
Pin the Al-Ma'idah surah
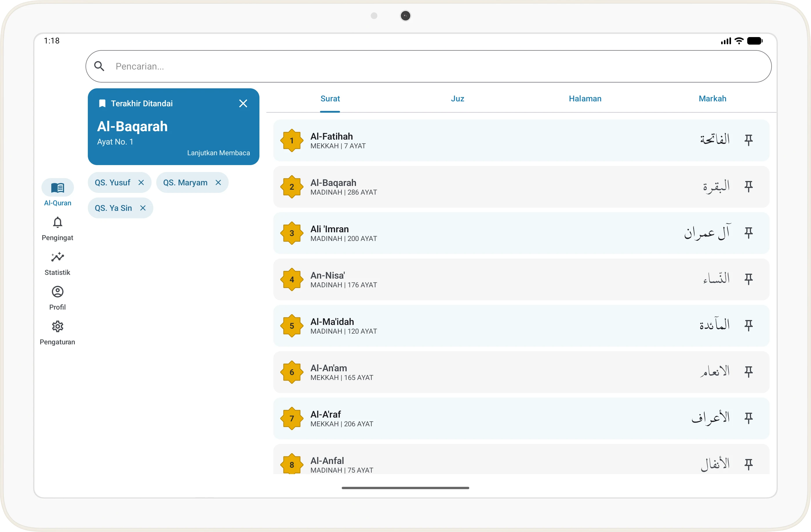point(748,325)
